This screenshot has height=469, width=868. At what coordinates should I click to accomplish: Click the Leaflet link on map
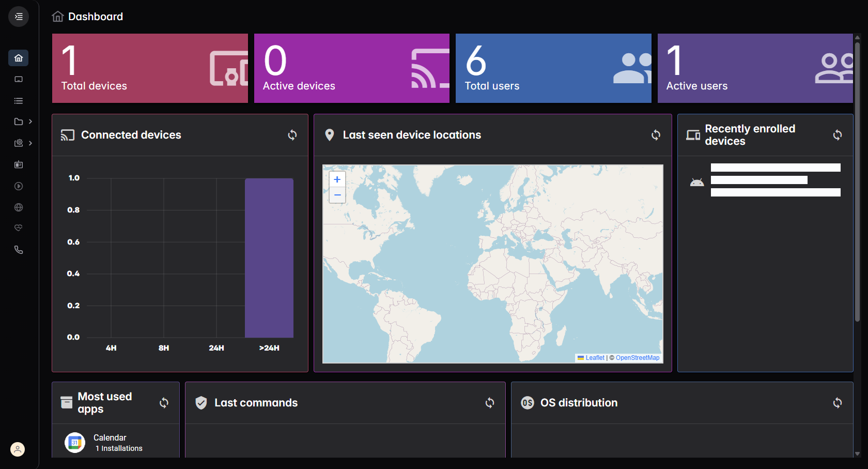(x=595, y=358)
